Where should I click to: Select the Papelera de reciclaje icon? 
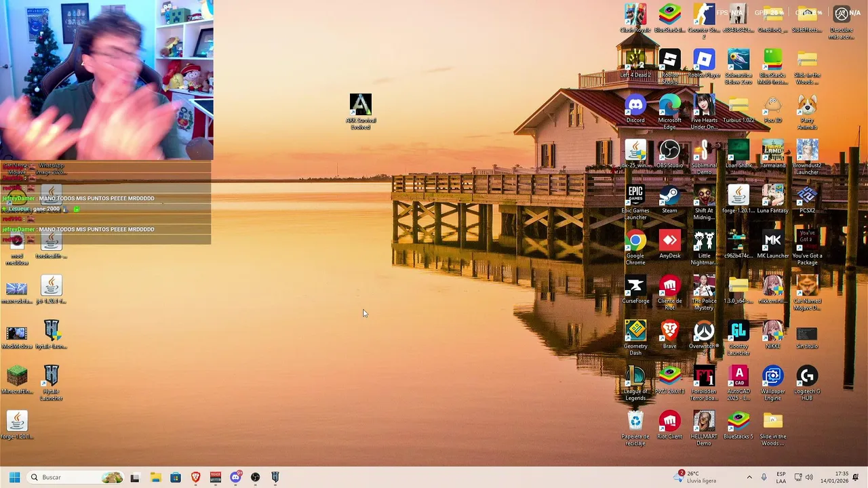point(635,429)
